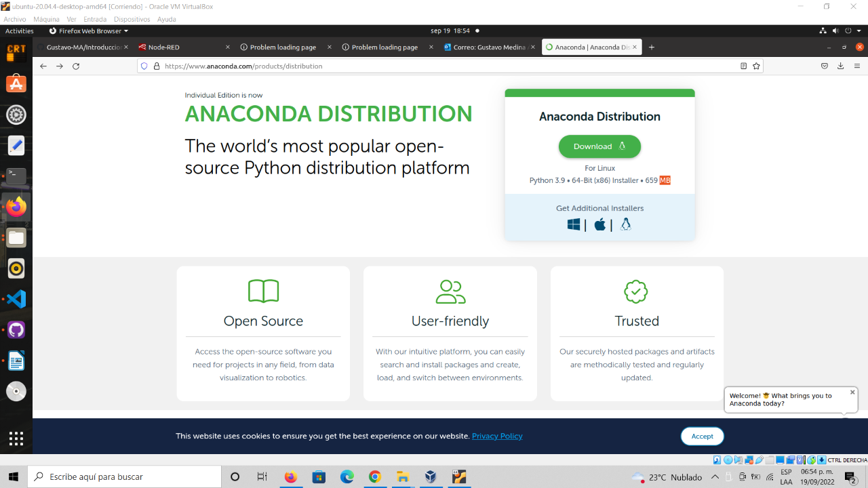The image size is (868, 488).
Task: Select the Apple macOS installer icon
Action: pos(599,224)
